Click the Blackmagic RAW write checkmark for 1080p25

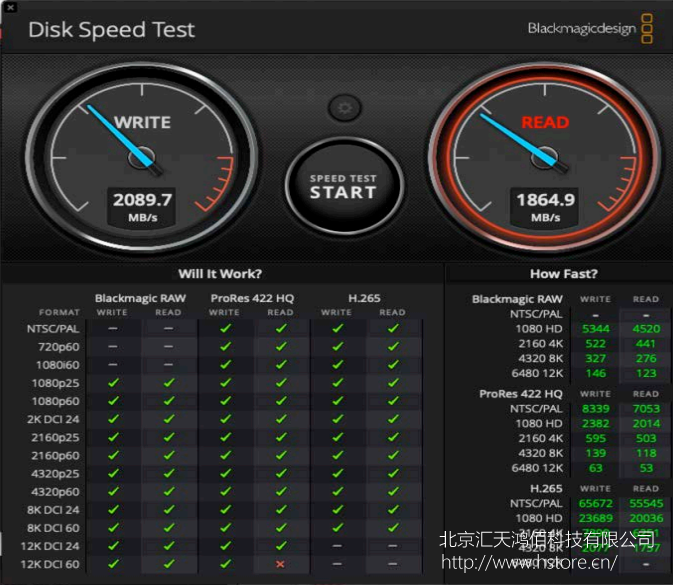pos(112,383)
